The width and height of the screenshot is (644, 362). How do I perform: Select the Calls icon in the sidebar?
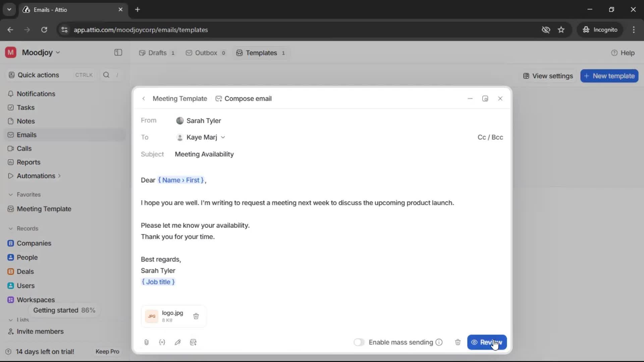[x=11, y=148]
